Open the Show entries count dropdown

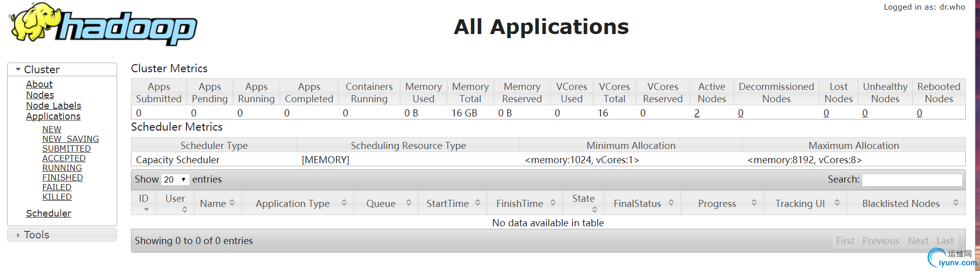point(175,179)
